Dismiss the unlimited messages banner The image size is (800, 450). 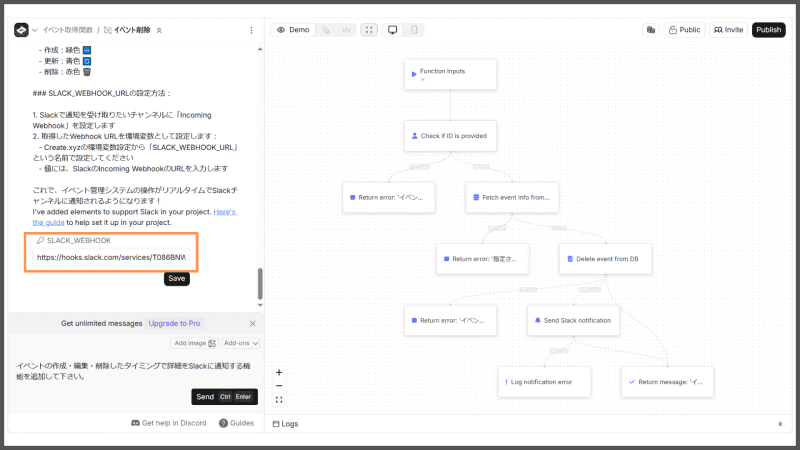point(253,323)
